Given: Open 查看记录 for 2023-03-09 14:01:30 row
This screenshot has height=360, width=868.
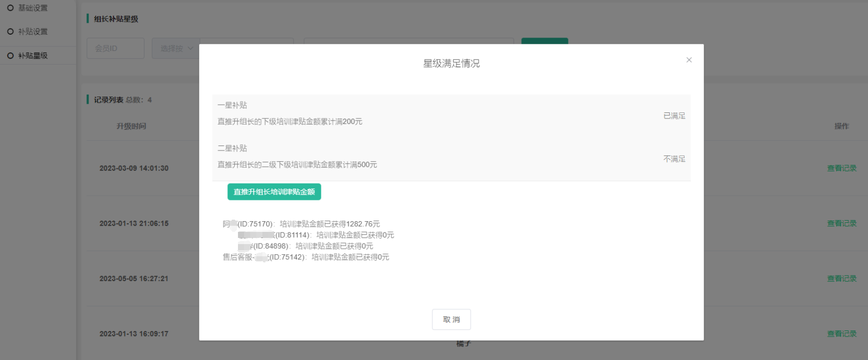Looking at the screenshot, I should coord(842,168).
